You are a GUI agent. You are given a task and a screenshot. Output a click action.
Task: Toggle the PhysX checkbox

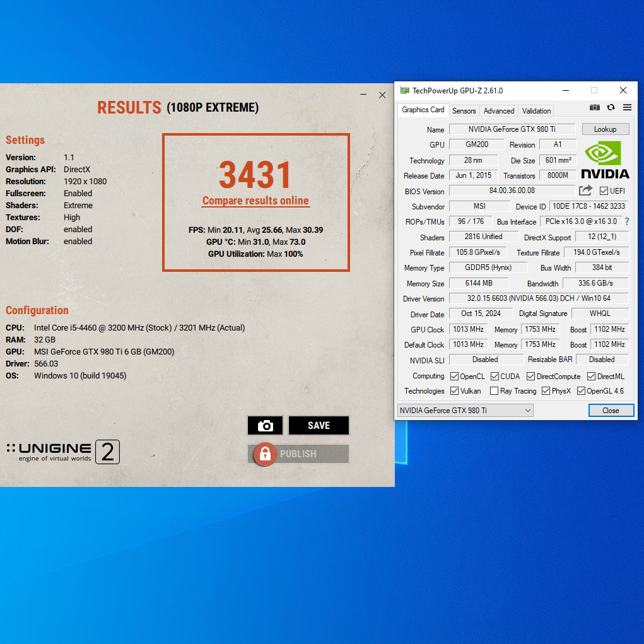(546, 390)
